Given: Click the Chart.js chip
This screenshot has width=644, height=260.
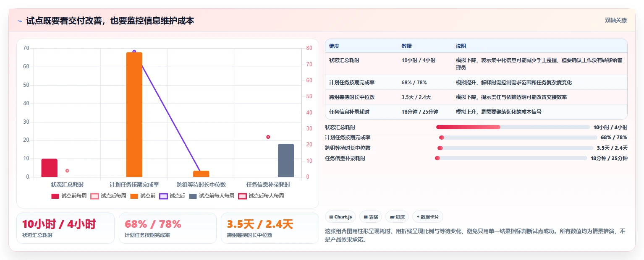Looking at the screenshot, I should tap(341, 217).
